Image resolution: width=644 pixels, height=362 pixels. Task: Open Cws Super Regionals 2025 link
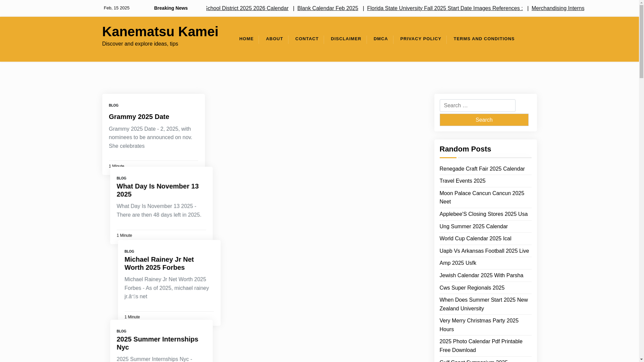click(x=472, y=288)
